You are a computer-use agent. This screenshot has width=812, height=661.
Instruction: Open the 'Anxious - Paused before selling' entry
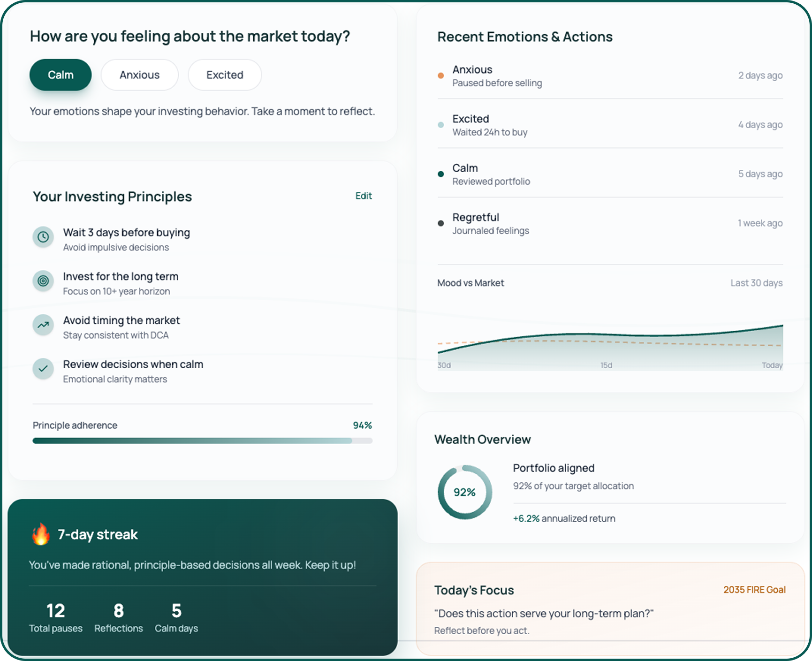[x=497, y=76]
